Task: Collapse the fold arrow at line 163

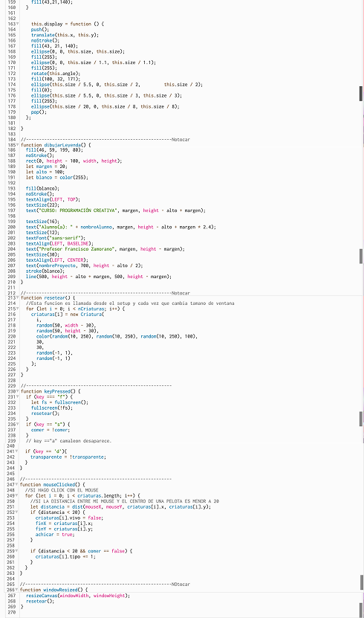Action: 17,24
